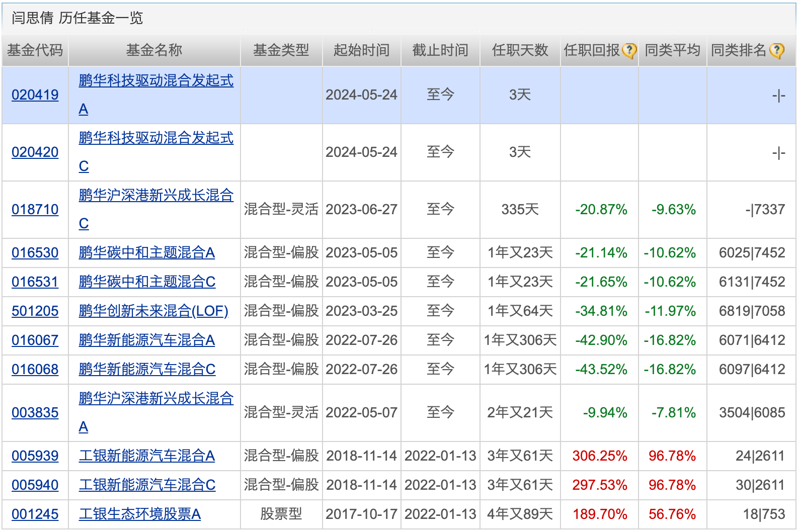
Task: Open fund code 016067 link
Action: [x=35, y=340]
